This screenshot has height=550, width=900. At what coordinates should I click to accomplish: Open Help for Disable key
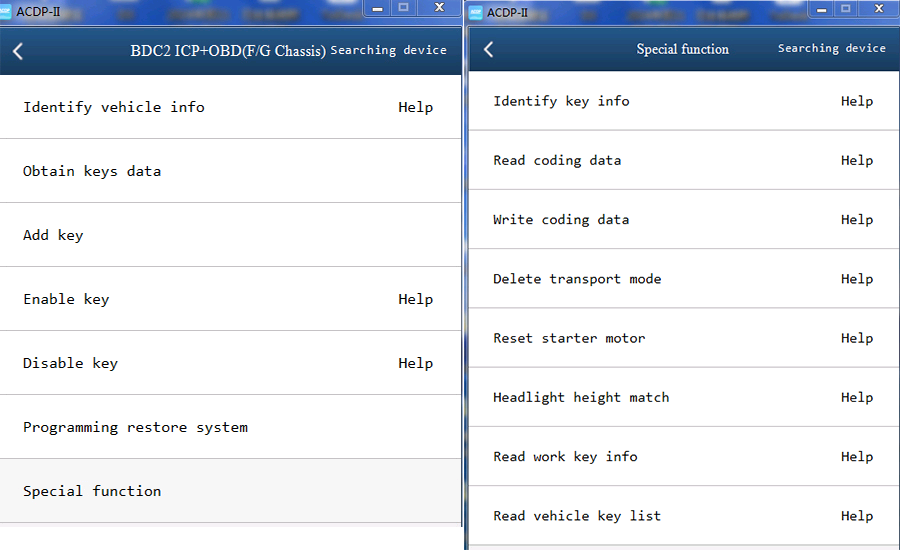pyautogui.click(x=415, y=363)
